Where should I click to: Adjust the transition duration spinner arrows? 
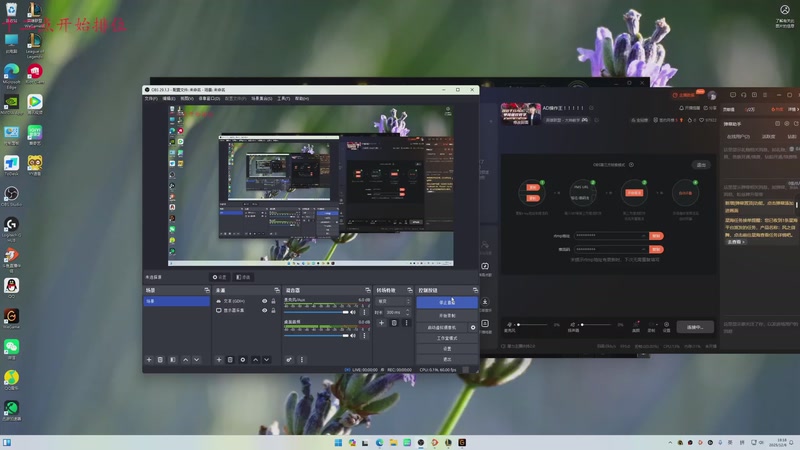pos(406,312)
